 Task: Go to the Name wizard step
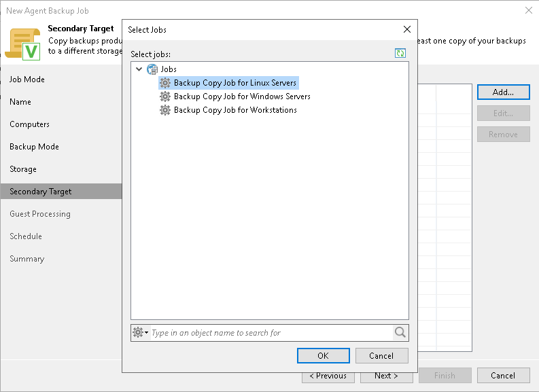click(20, 102)
